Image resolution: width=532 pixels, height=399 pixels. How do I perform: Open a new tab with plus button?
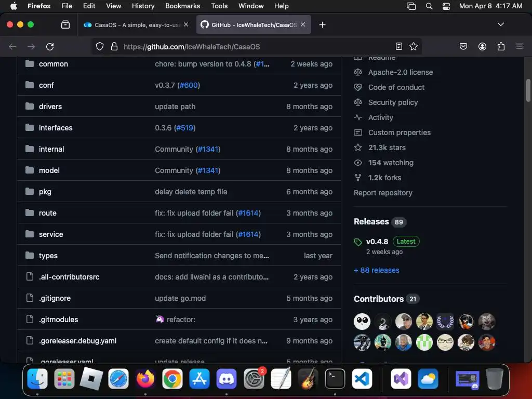(x=322, y=25)
